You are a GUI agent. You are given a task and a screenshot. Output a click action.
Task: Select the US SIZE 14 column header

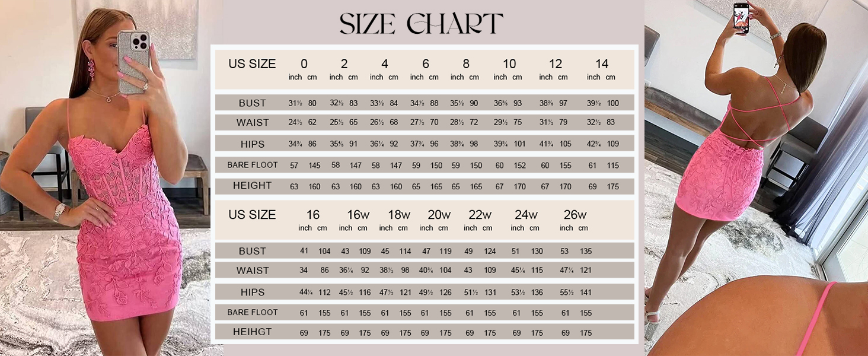[x=602, y=64]
